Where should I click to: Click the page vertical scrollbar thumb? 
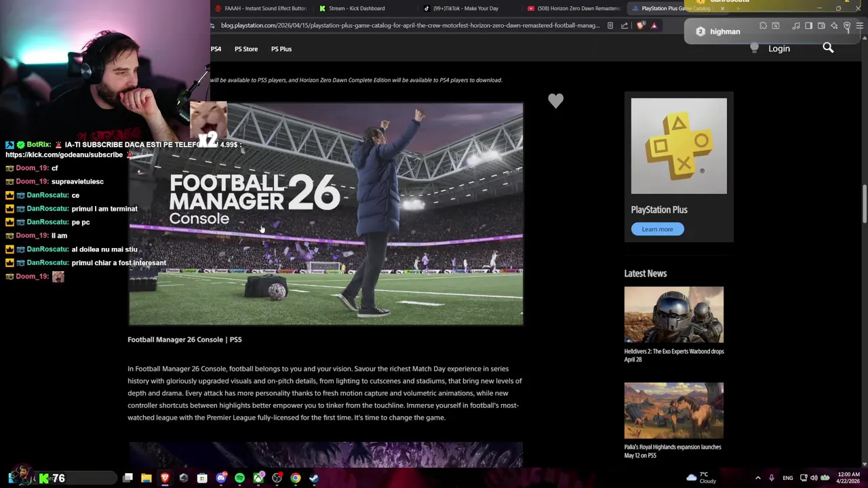pyautogui.click(x=865, y=203)
